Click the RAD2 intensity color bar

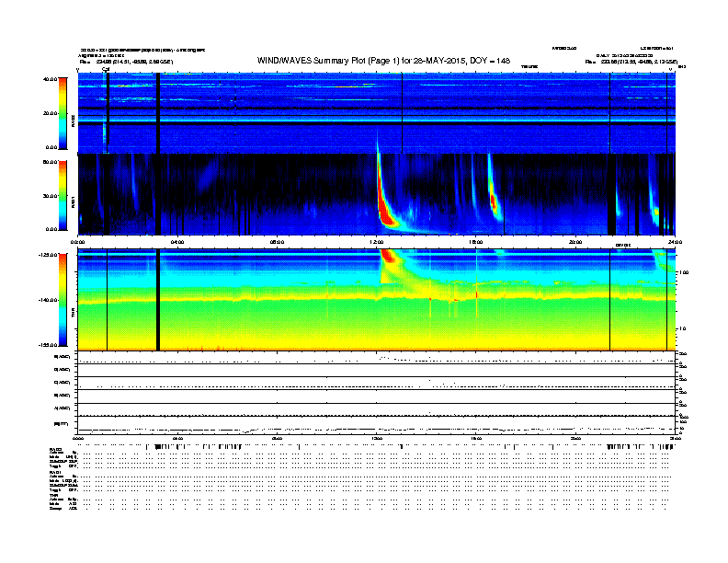pos(63,113)
